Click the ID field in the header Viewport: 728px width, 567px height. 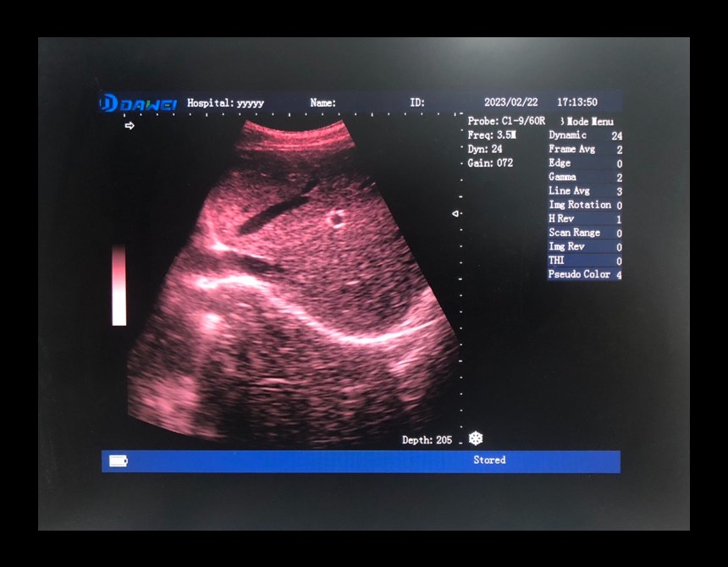[x=416, y=103]
